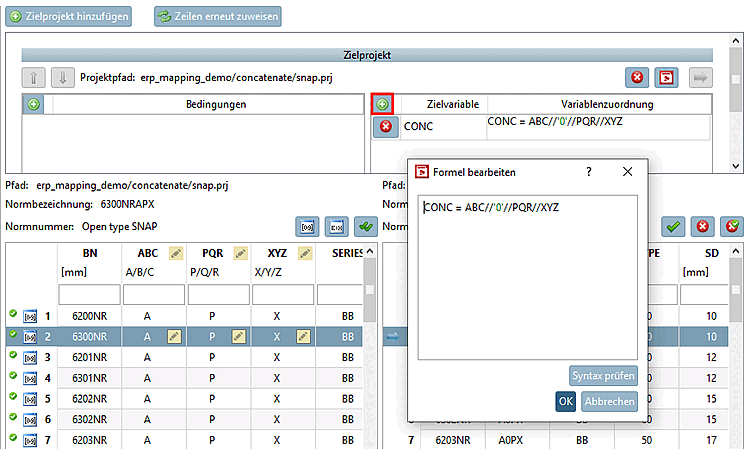Click the formula text area
750x449 pixels.
point(527,277)
